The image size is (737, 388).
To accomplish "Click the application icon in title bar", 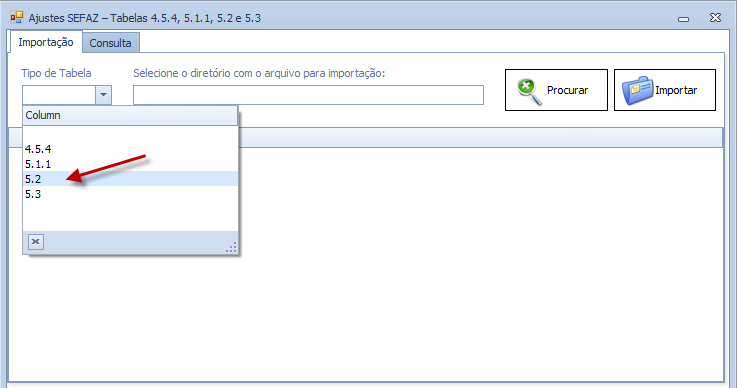I will (x=17, y=17).
